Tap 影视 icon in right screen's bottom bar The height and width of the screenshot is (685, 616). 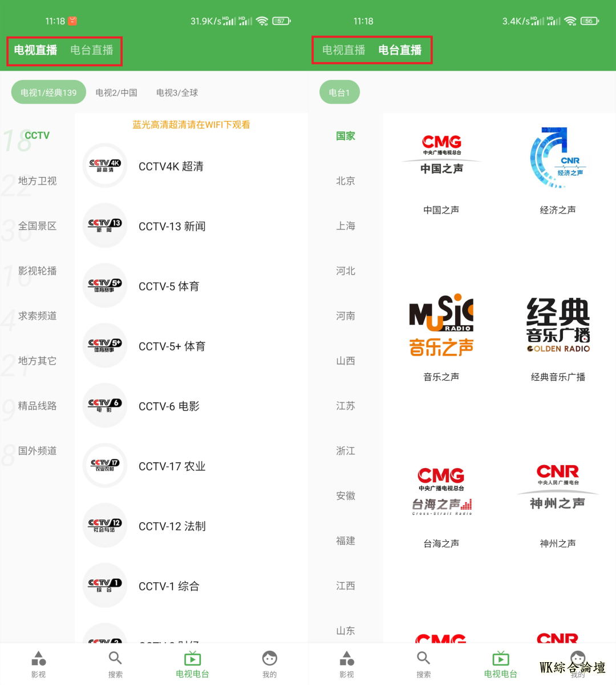tap(347, 659)
